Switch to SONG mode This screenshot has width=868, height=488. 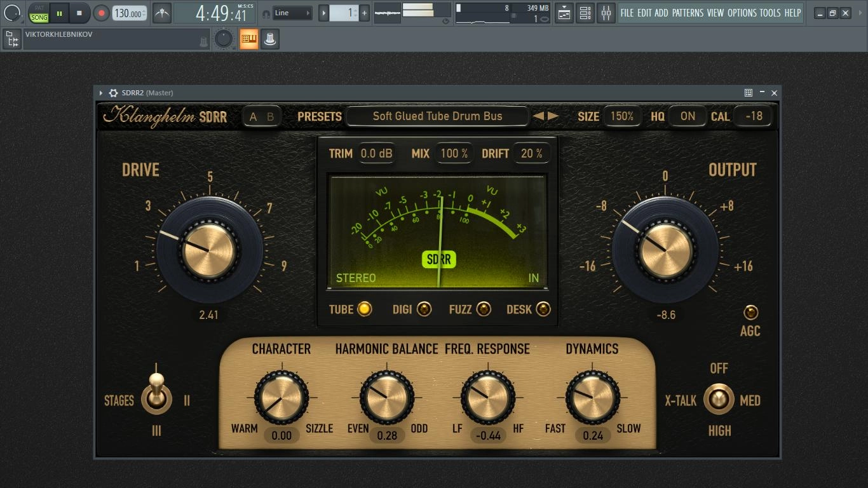pyautogui.click(x=39, y=17)
